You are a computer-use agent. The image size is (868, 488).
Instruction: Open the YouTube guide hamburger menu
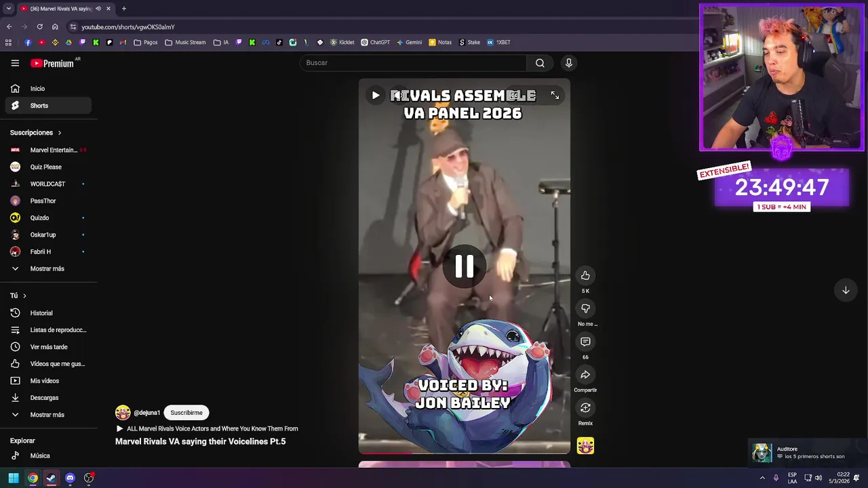pos(15,63)
